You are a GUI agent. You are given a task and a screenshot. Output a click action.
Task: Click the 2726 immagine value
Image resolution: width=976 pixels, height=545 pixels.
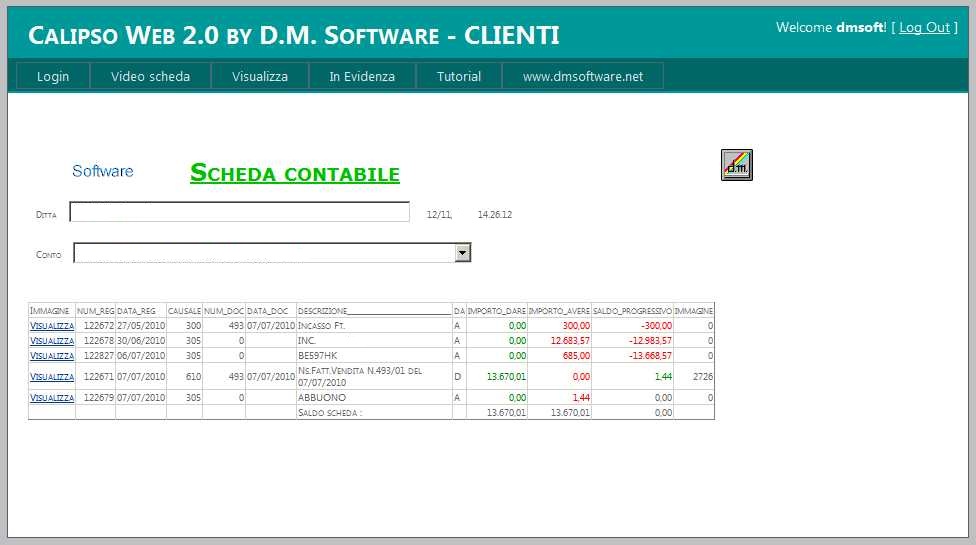703,376
